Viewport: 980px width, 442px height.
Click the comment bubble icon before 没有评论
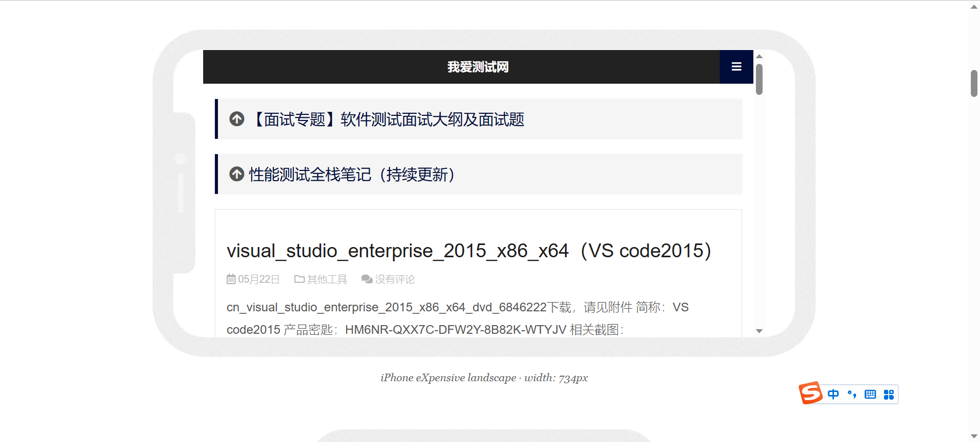[x=366, y=279]
